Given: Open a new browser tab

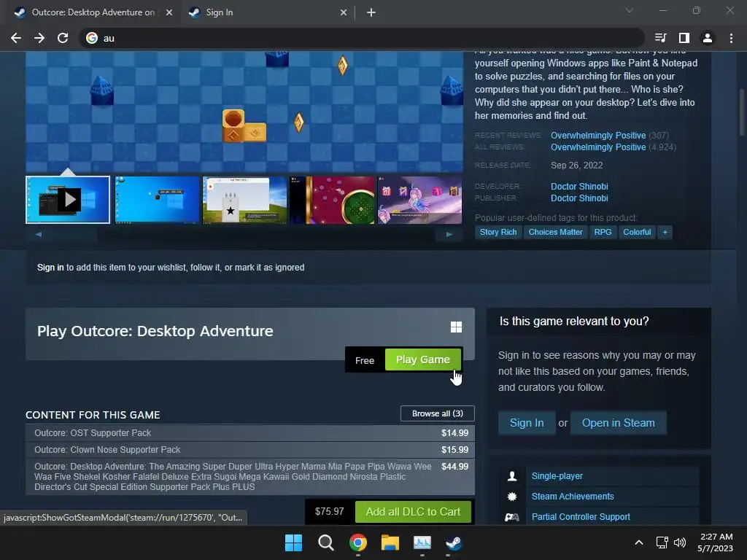Looking at the screenshot, I should click(371, 12).
